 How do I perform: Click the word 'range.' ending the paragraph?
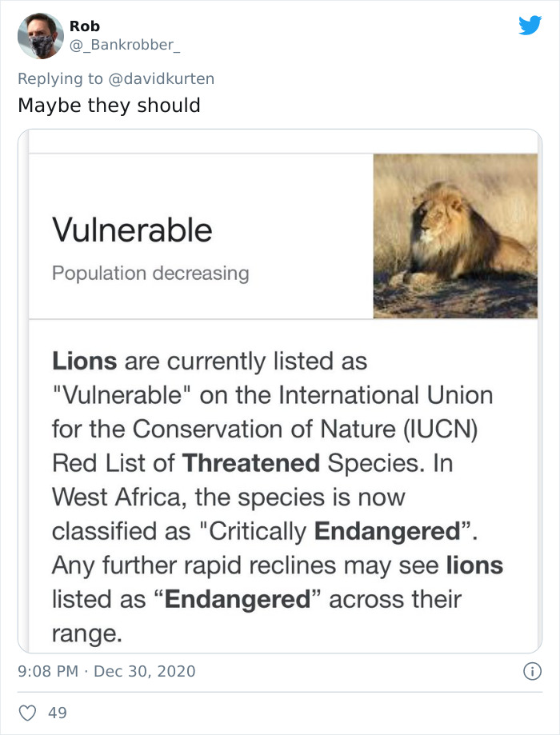coord(88,633)
